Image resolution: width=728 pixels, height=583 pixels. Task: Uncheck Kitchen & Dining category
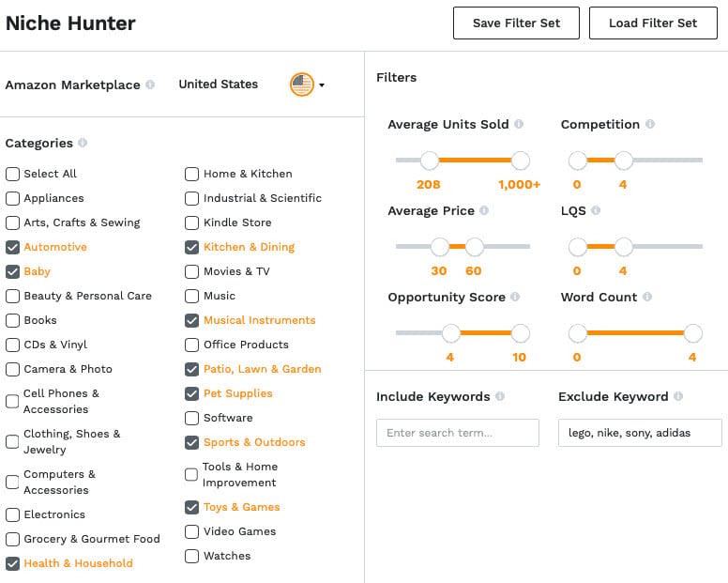click(191, 247)
